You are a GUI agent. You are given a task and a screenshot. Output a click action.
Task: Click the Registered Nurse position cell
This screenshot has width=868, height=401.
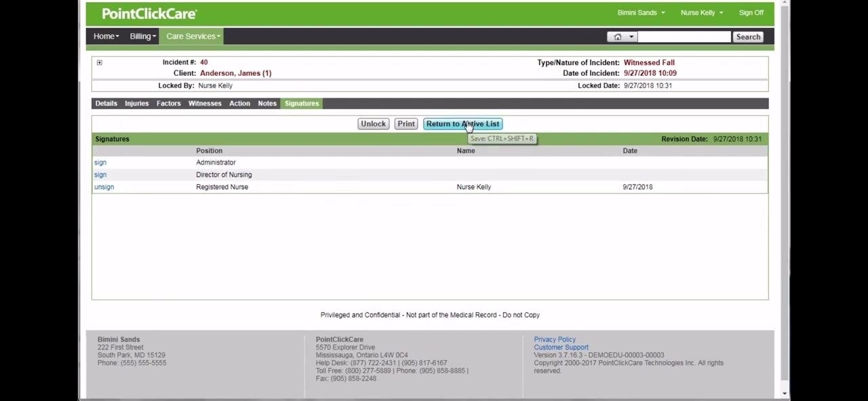coord(222,187)
